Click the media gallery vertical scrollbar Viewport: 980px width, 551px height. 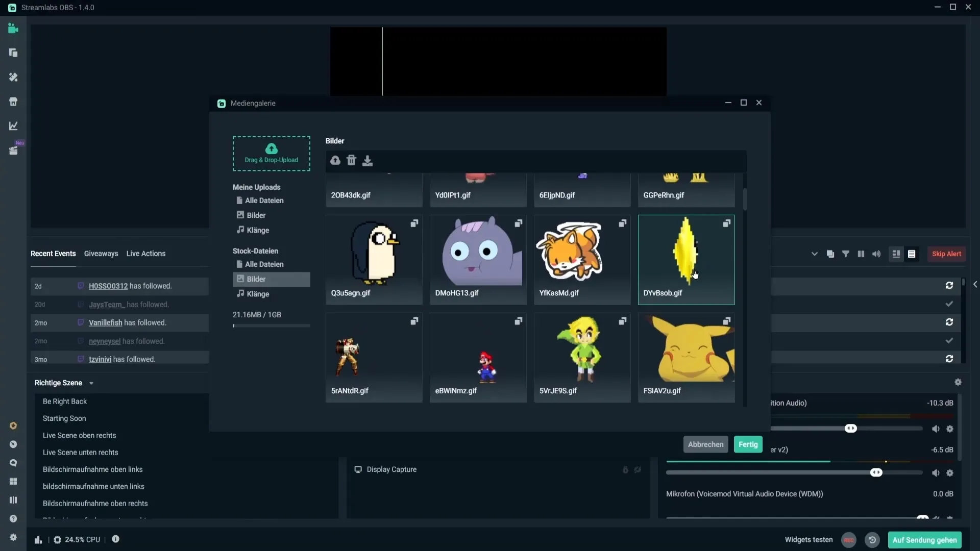tap(745, 199)
